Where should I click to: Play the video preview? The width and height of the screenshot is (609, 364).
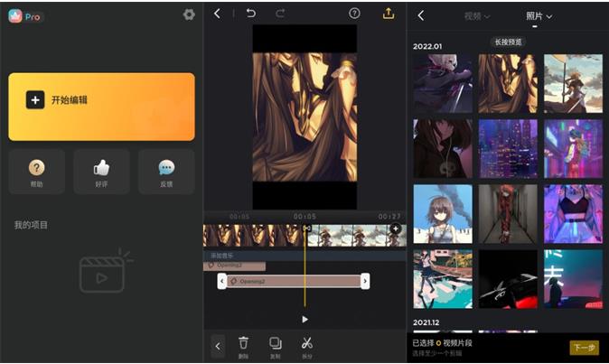pyautogui.click(x=304, y=320)
